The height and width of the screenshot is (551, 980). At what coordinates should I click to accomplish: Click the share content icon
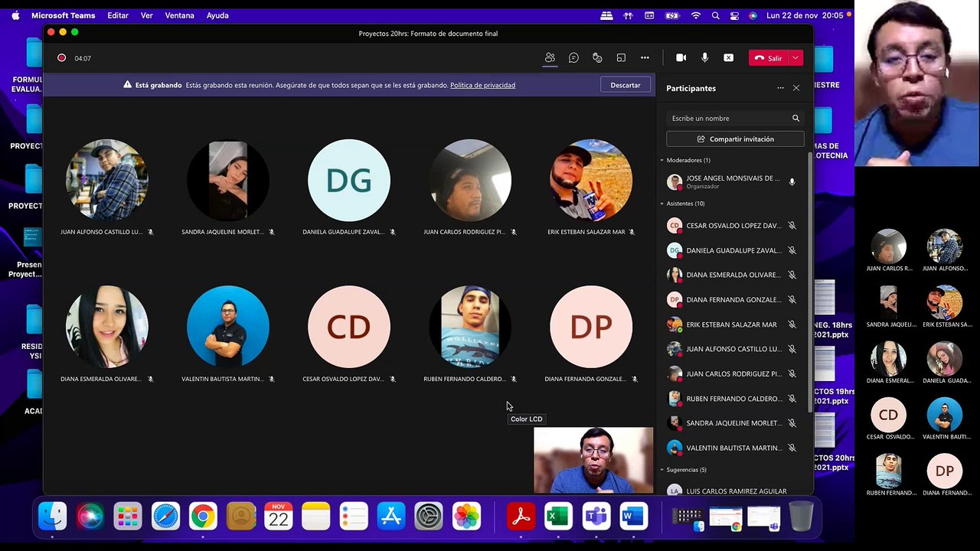pos(729,58)
